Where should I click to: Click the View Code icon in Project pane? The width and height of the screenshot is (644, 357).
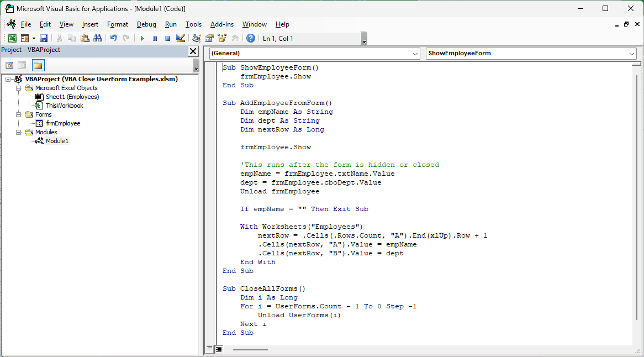click(x=9, y=65)
